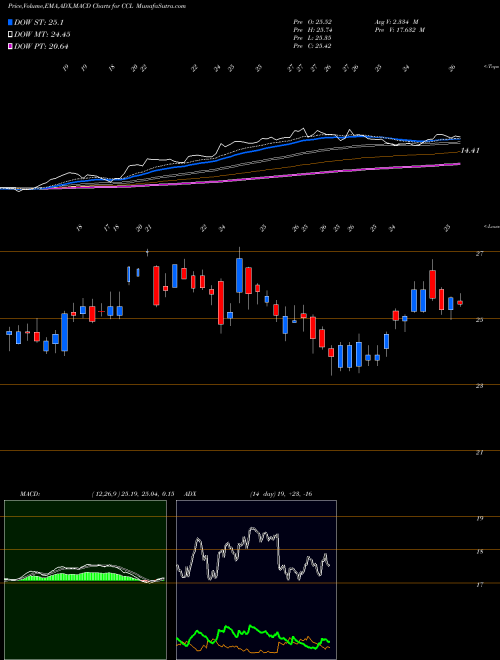Click the ADX indicator chart panel
500x660 pixels.
pos(256,580)
